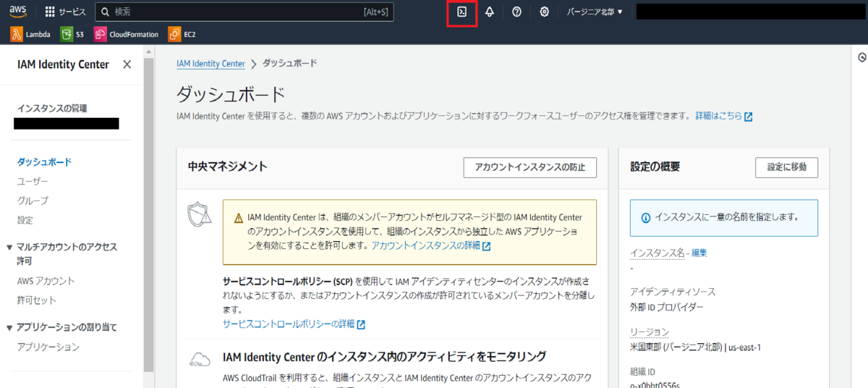This screenshot has width=868, height=388.
Task: Open 設定 in the sidebar
Action: coord(25,220)
